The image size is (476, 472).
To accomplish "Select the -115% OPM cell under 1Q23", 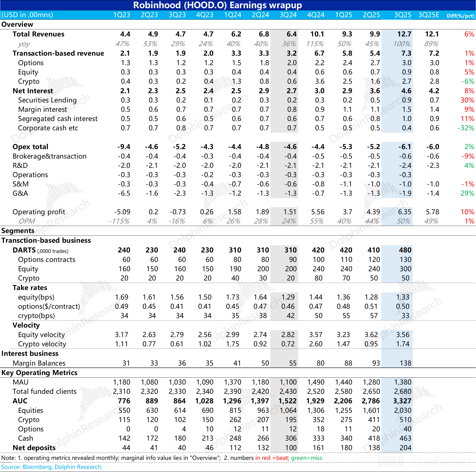I will (x=119, y=221).
